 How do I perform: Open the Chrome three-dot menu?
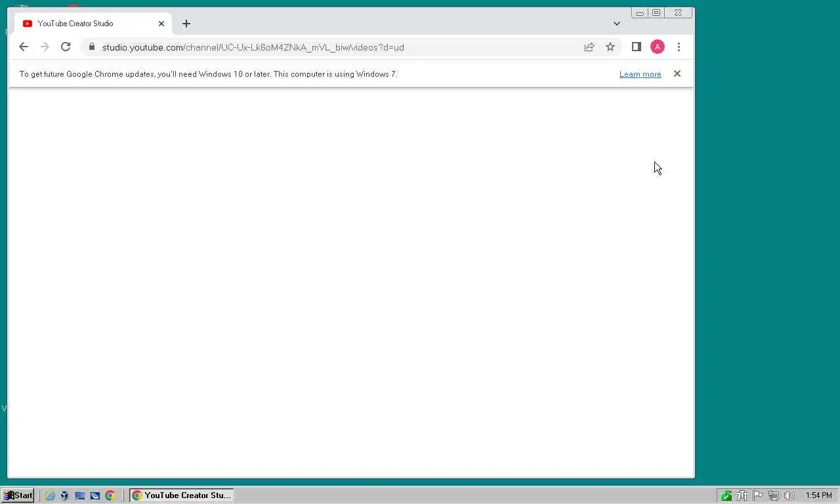coord(679,47)
